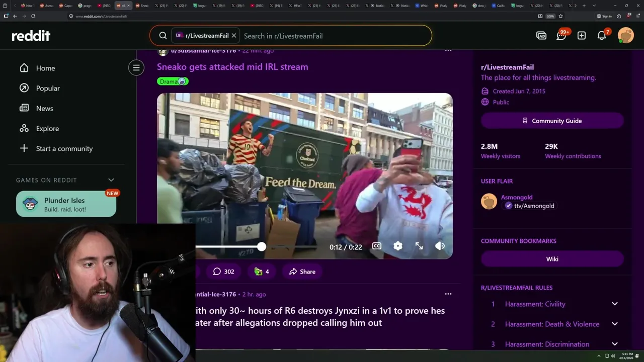This screenshot has height=362, width=644.
Task: Reload the page with the browser refresh icon
Action: click(33, 16)
